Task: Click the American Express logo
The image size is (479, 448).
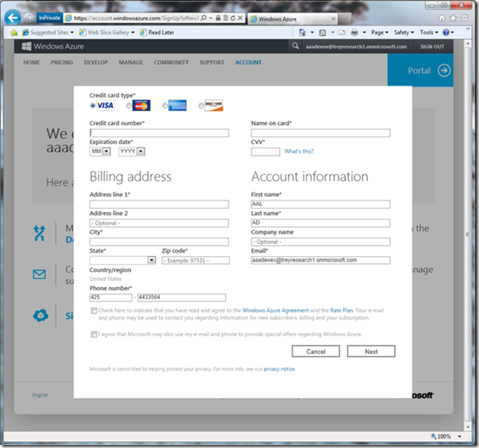Action: (178, 105)
